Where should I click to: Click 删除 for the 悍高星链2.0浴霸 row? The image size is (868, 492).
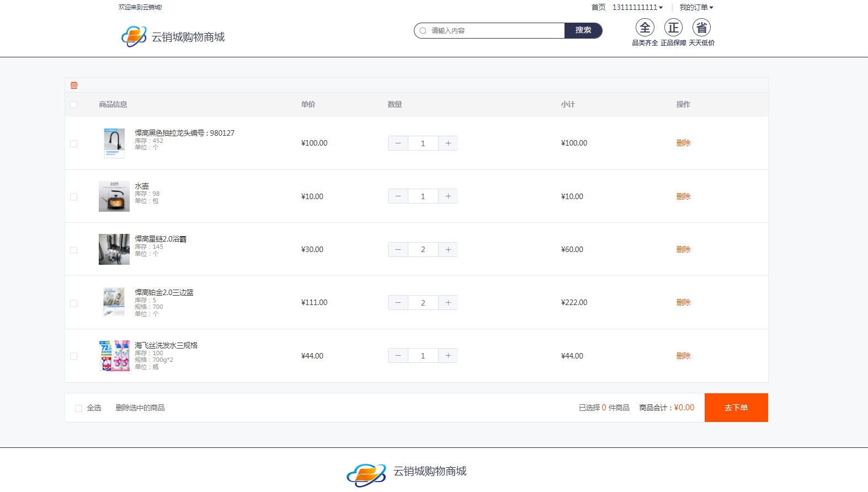point(683,249)
